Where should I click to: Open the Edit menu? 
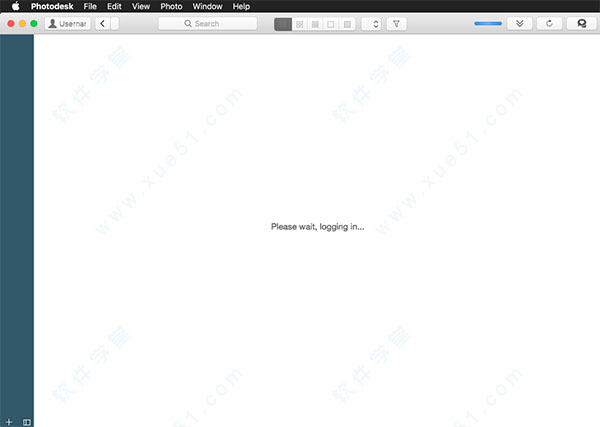tap(114, 7)
